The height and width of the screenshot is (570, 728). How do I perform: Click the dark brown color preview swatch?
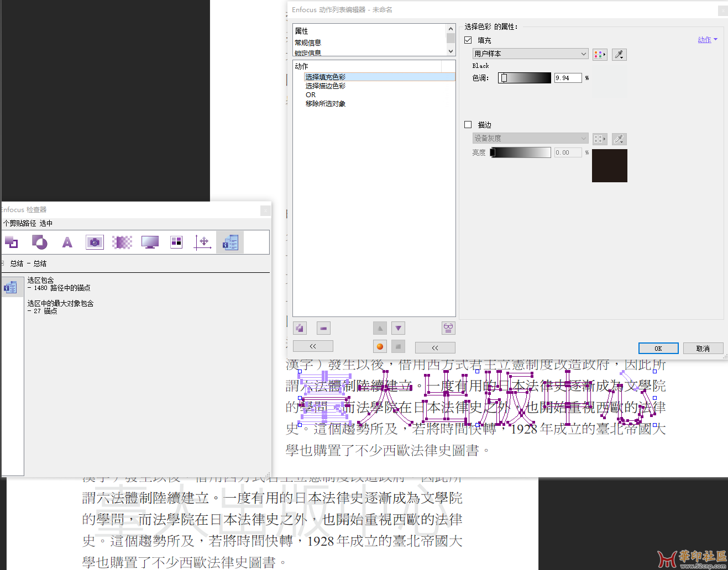click(x=610, y=166)
